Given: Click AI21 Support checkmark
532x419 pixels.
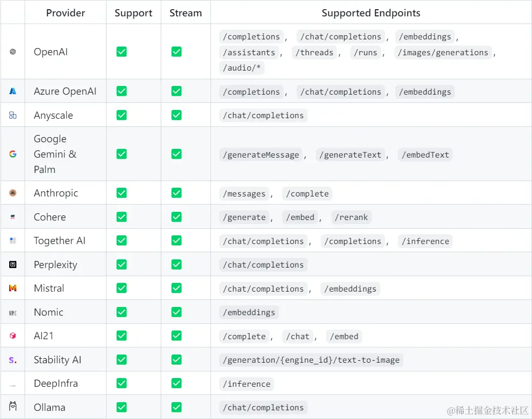Looking at the screenshot, I should tap(121, 336).
